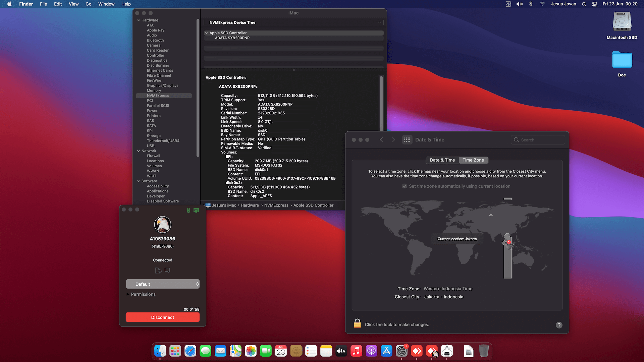The height and width of the screenshot is (362, 644).
Task: Show all preferences grid button
Action: (x=407, y=140)
